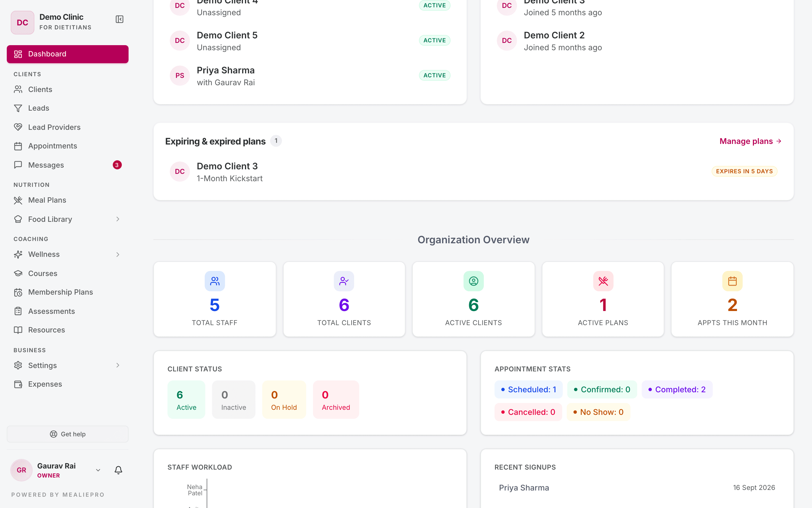This screenshot has width=812, height=508.
Task: Collapse the sidebar with the panel icon
Action: tap(120, 19)
